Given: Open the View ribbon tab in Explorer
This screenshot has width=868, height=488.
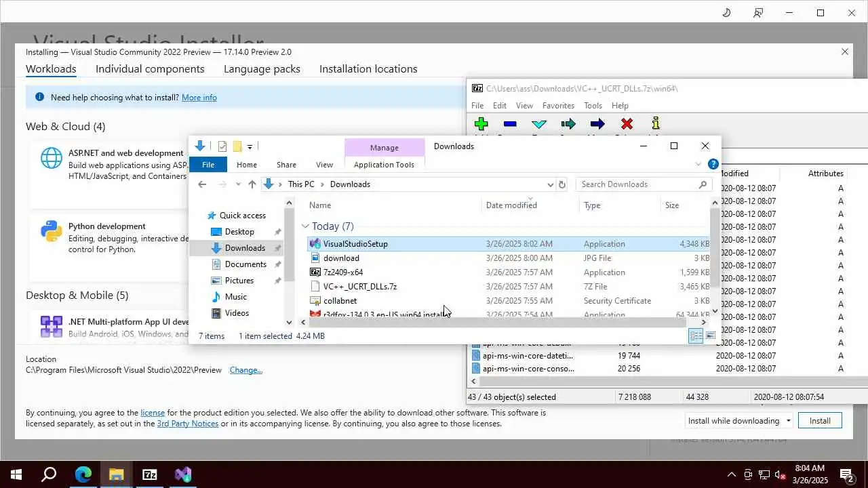Looking at the screenshot, I should (x=324, y=165).
